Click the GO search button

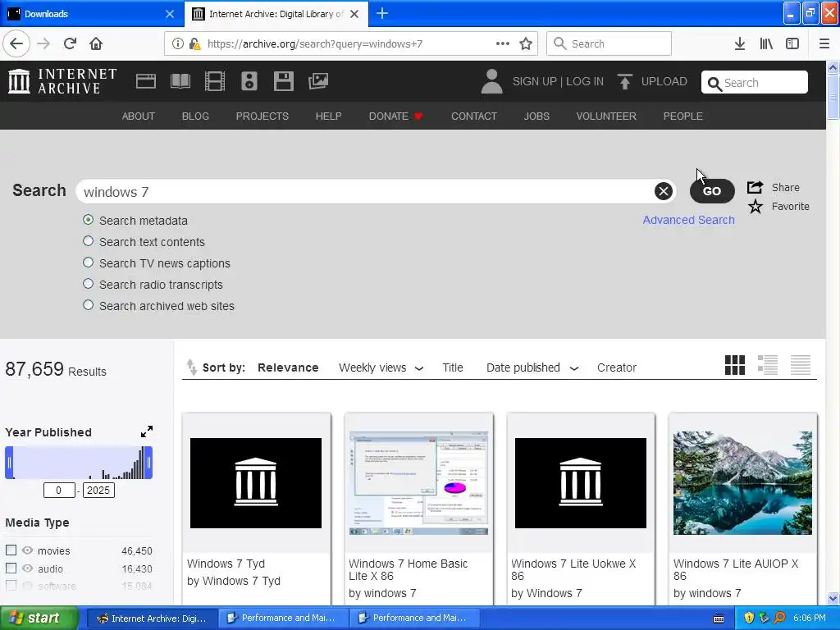pos(712,190)
